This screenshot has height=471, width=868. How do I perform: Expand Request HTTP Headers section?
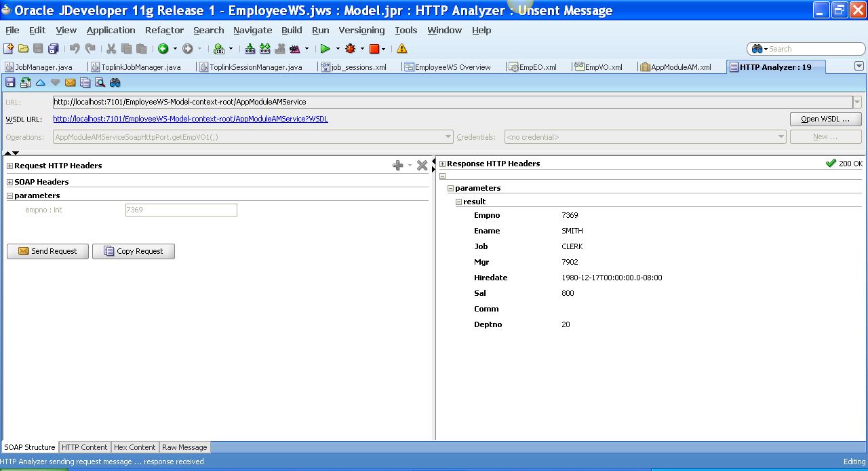point(9,166)
